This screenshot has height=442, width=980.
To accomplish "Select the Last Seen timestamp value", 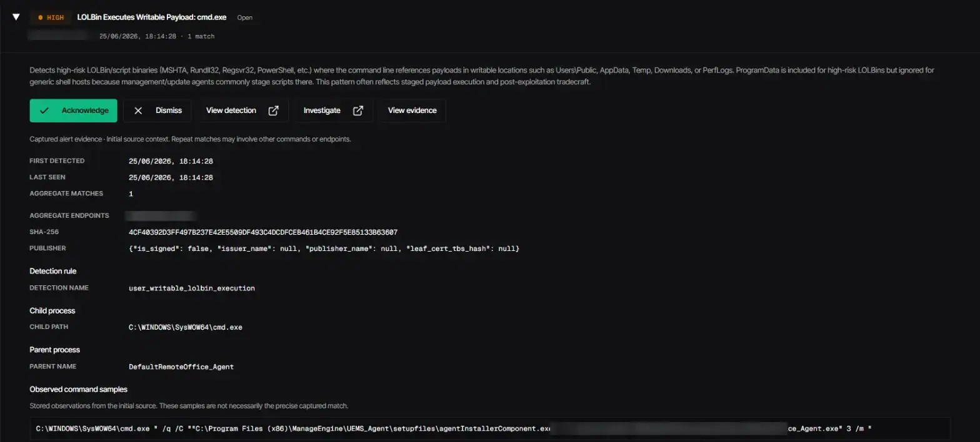I will point(171,177).
